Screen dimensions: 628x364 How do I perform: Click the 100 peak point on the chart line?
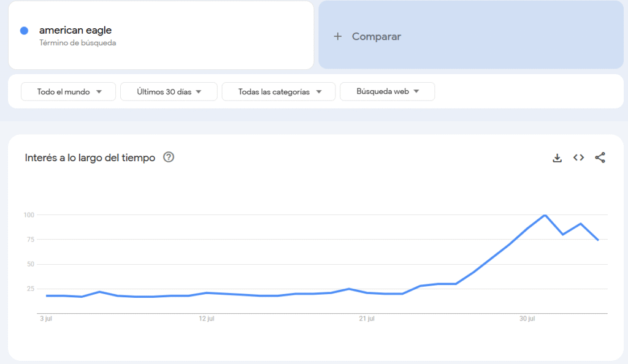(545, 215)
